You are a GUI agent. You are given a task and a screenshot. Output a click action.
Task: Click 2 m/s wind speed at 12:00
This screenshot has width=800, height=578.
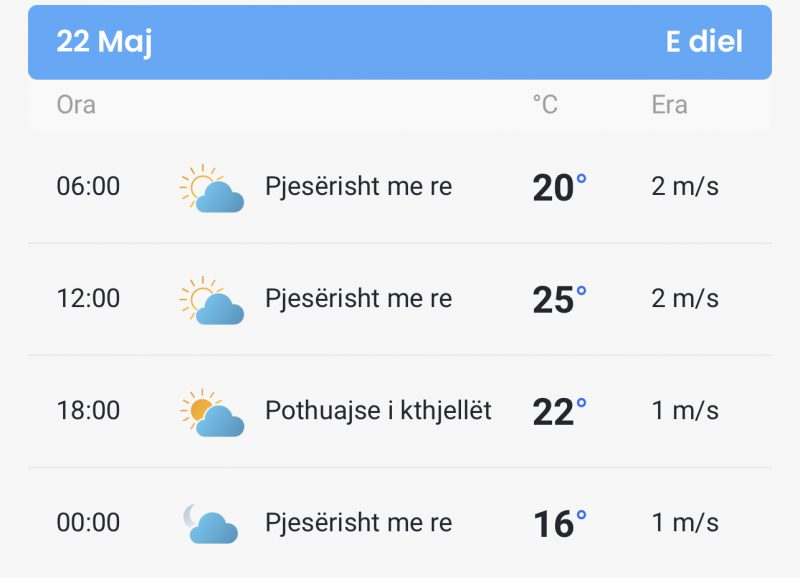pos(685,298)
